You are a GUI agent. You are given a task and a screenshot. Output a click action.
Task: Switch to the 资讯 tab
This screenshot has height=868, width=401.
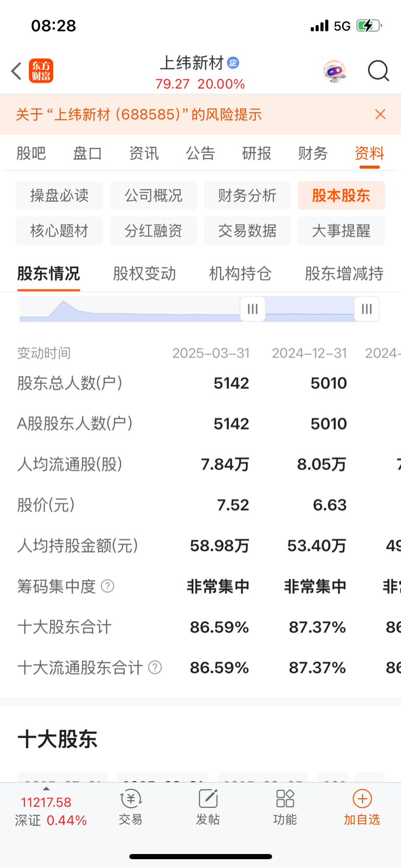pyautogui.click(x=144, y=153)
